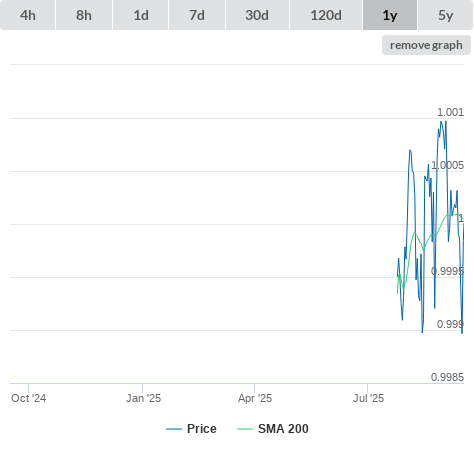Click the remove graph button
474x455 pixels.
click(426, 45)
